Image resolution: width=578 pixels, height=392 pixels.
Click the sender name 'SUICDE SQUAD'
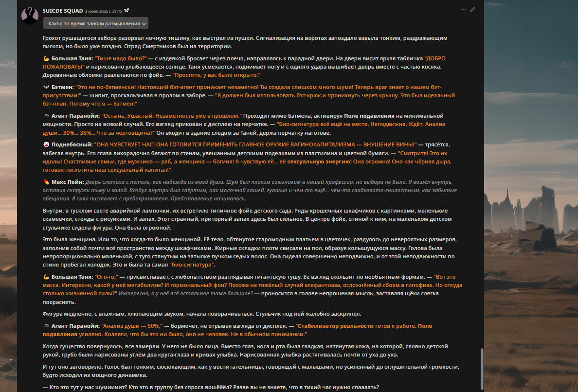point(63,11)
